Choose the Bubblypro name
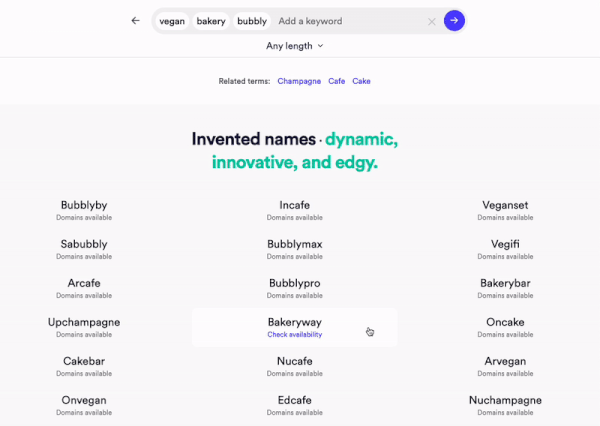The image size is (600, 426). pos(295,283)
